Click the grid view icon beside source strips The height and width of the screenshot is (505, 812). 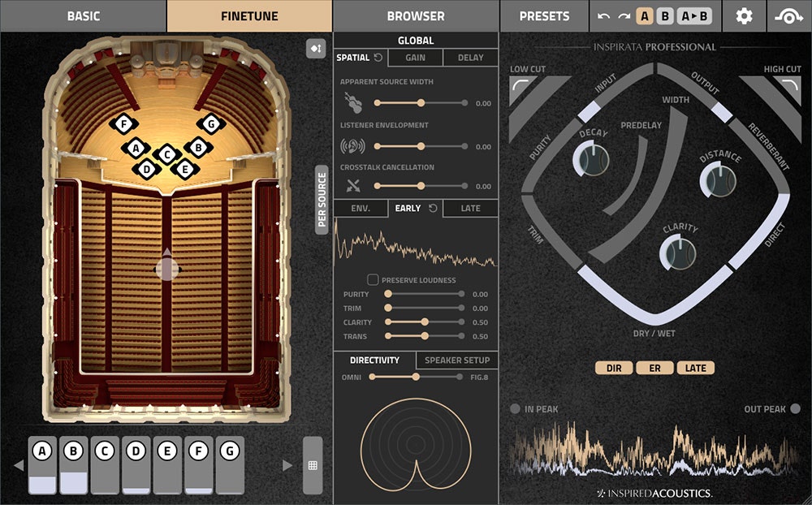click(x=313, y=465)
